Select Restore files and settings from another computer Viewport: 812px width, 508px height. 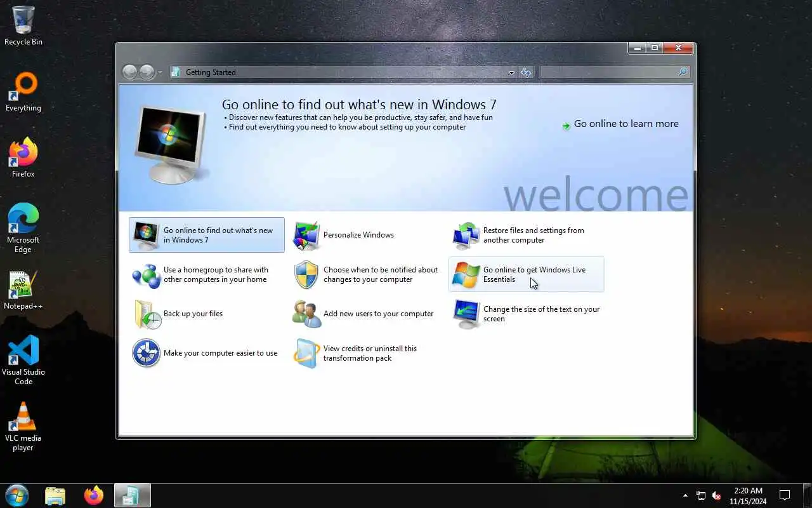(534, 235)
